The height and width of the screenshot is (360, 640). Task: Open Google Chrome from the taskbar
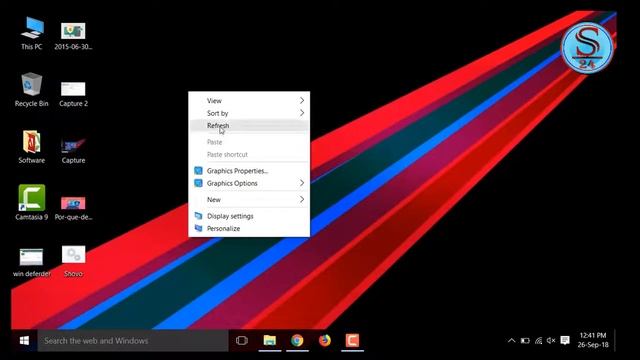[297, 340]
